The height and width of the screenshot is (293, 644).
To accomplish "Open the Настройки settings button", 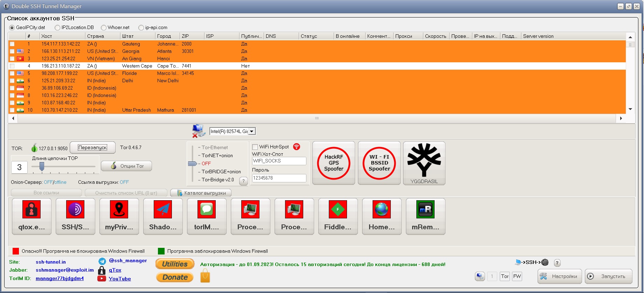I will (x=560, y=276).
